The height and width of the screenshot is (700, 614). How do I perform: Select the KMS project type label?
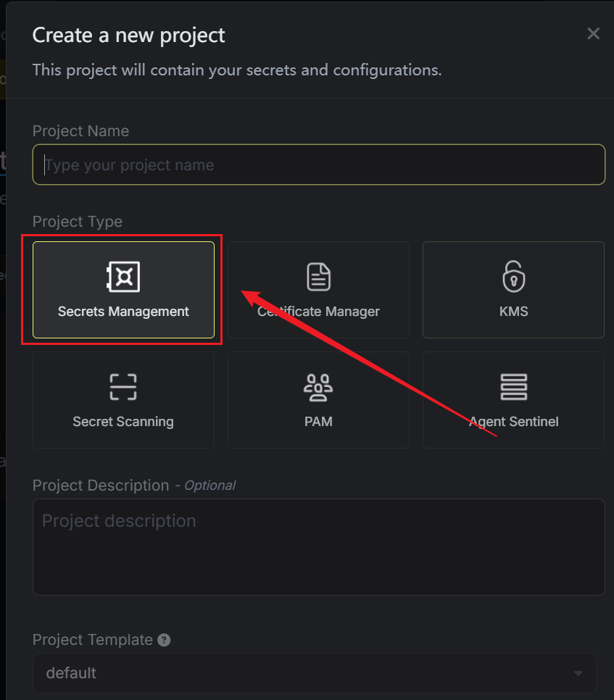point(513,312)
